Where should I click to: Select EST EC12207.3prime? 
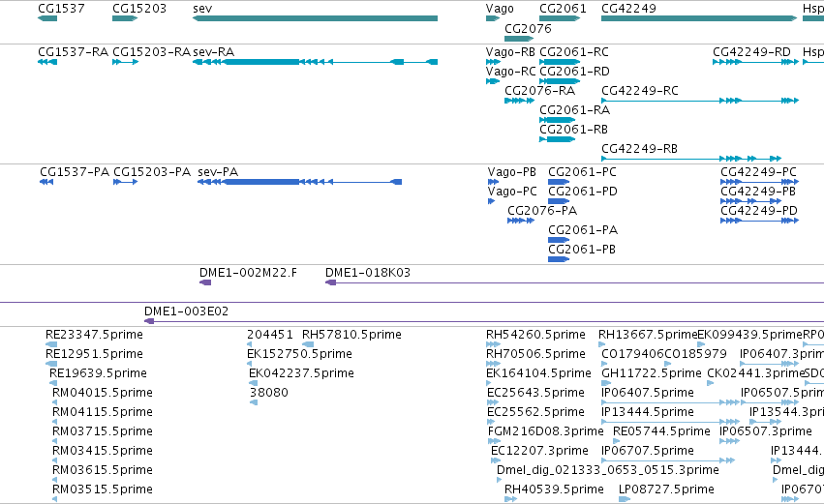pos(496,460)
